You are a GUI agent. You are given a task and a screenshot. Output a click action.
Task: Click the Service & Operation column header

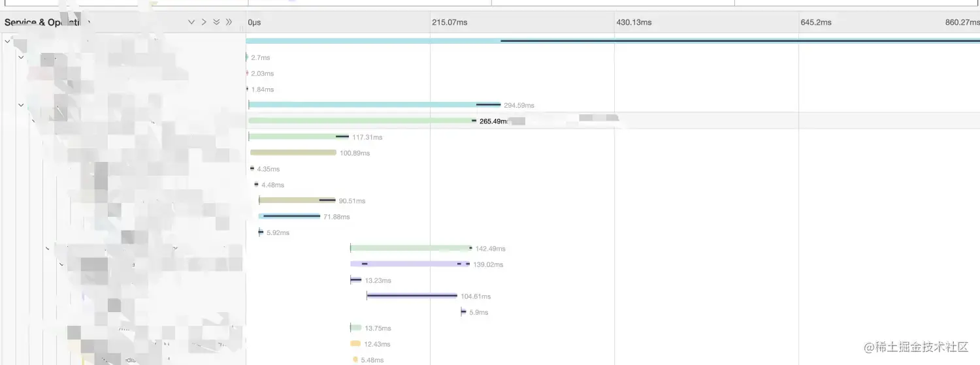tap(46, 22)
